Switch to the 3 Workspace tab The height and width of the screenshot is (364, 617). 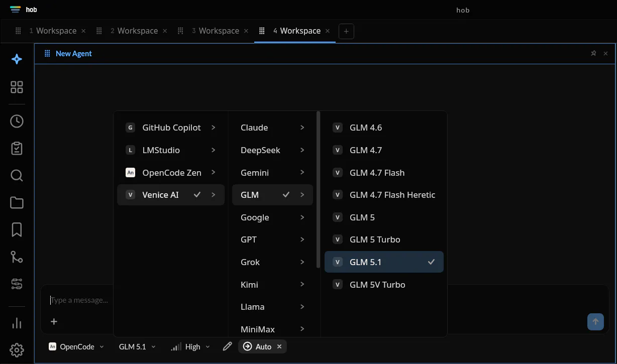(x=214, y=31)
